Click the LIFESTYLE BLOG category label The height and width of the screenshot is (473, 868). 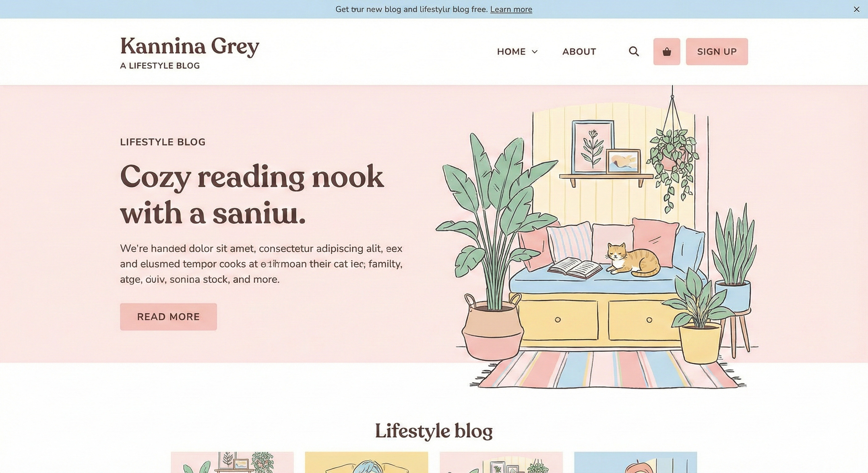tap(163, 142)
